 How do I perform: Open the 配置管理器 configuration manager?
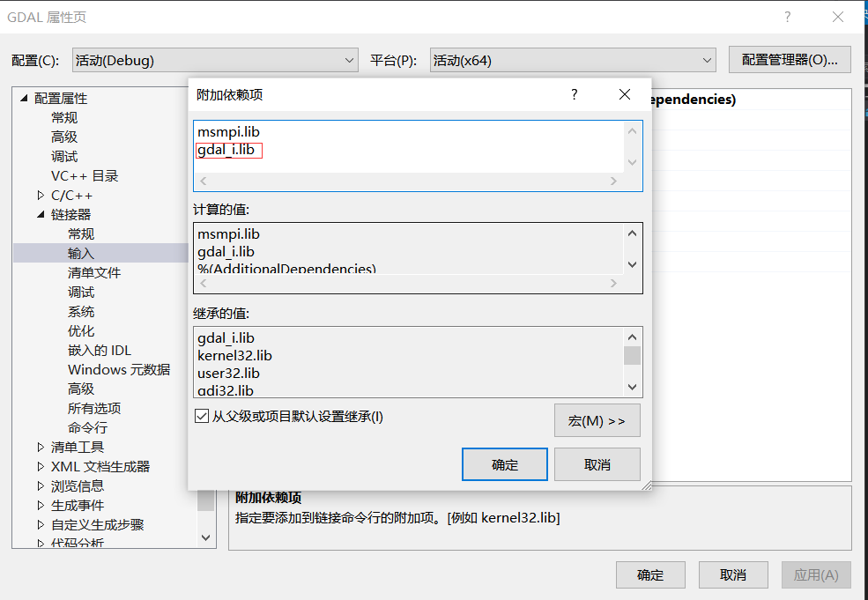tap(789, 59)
